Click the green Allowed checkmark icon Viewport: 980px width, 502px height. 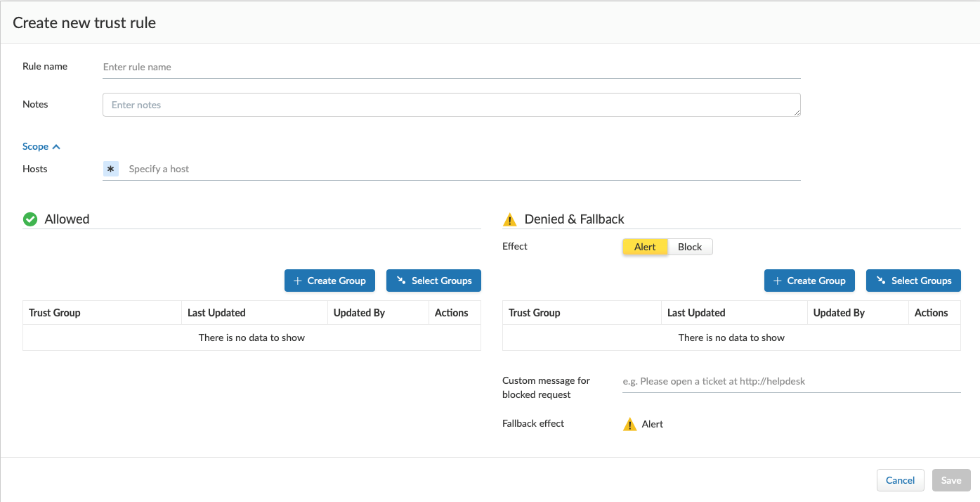coord(30,219)
